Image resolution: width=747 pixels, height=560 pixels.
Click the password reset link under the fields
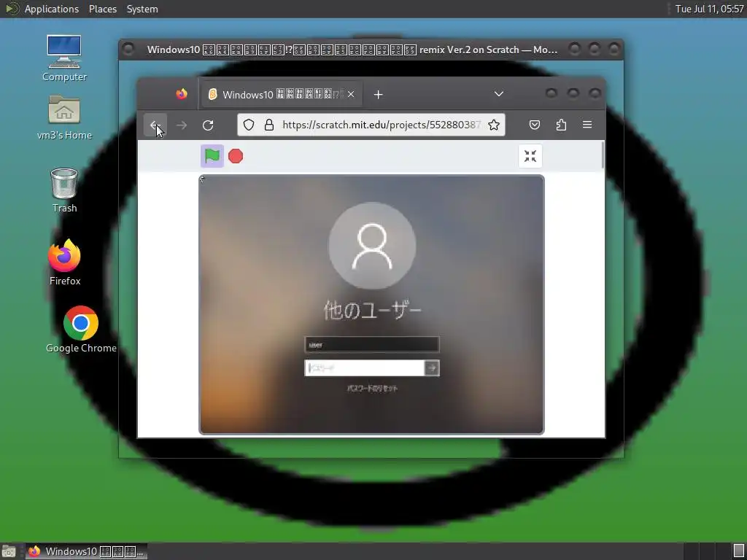[x=372, y=389]
